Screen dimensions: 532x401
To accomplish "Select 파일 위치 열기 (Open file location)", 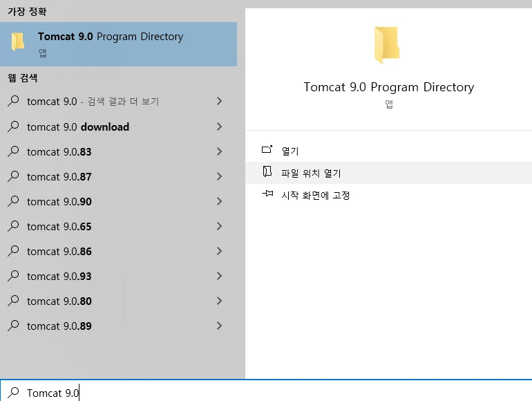I will [x=388, y=173].
